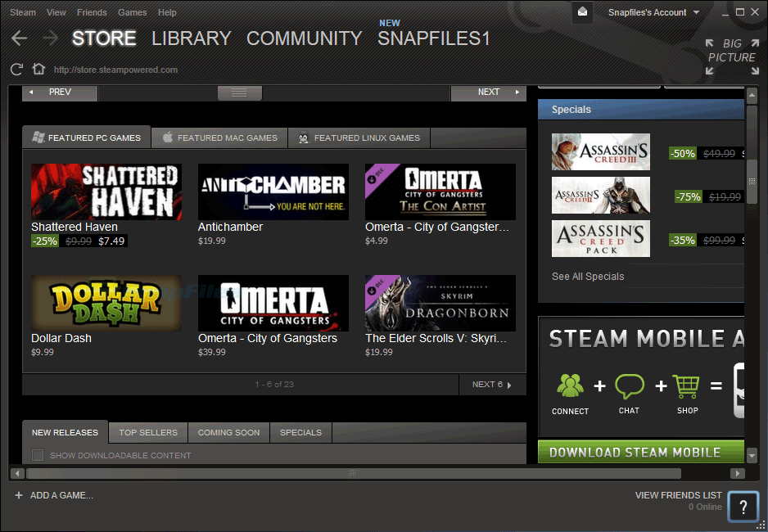Open the Help menu

[x=167, y=12]
